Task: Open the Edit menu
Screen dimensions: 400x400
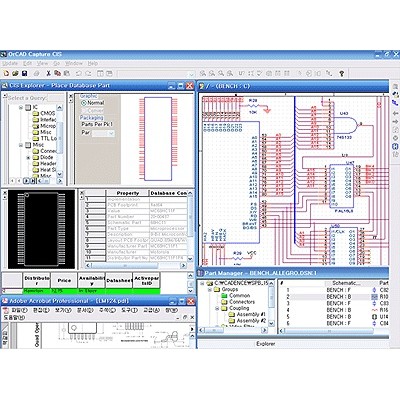Action: point(27,63)
